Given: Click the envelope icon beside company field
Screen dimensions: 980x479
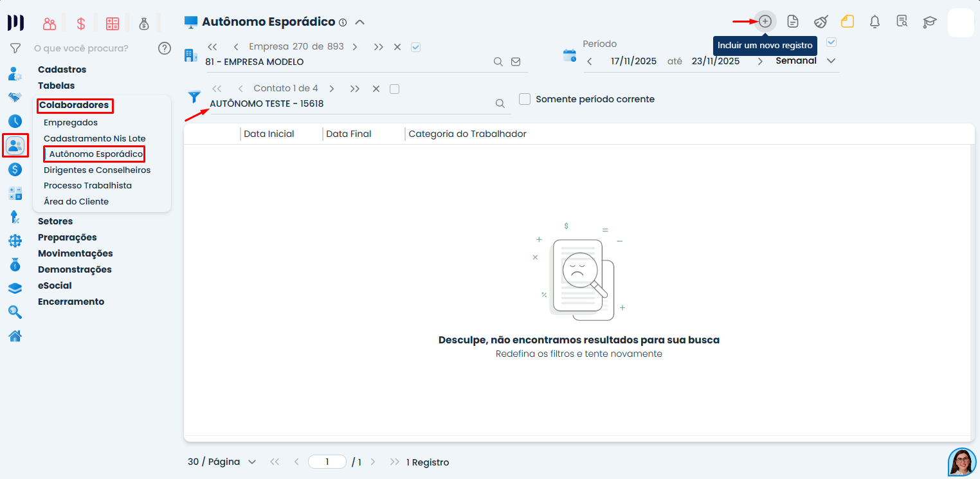Looking at the screenshot, I should [x=516, y=62].
